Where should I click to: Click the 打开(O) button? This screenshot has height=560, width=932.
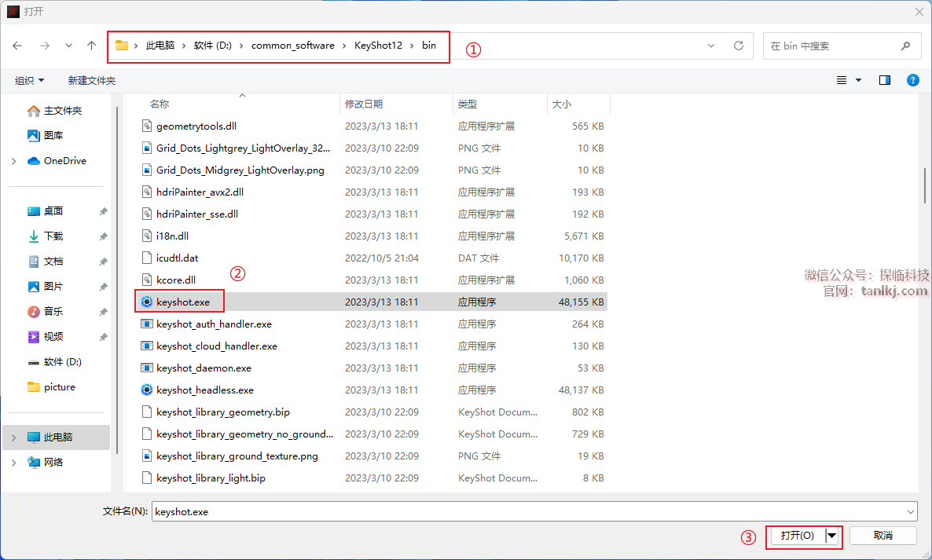point(798,536)
